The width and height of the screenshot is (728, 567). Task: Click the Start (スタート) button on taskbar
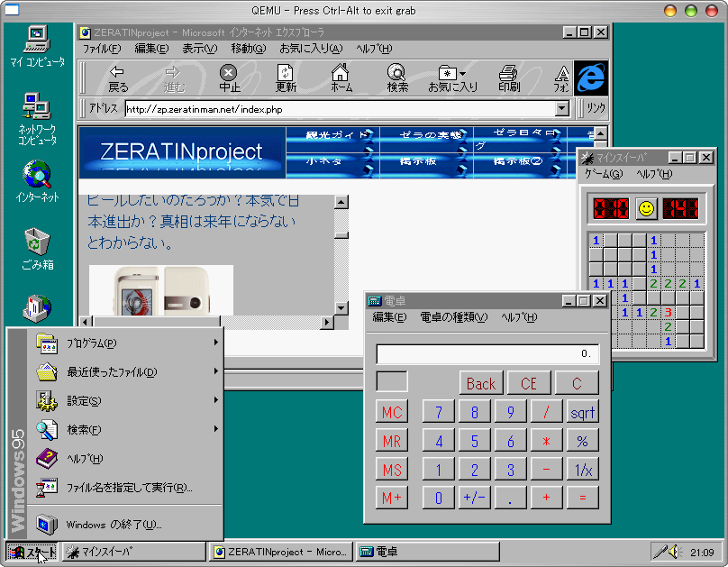tap(32, 552)
